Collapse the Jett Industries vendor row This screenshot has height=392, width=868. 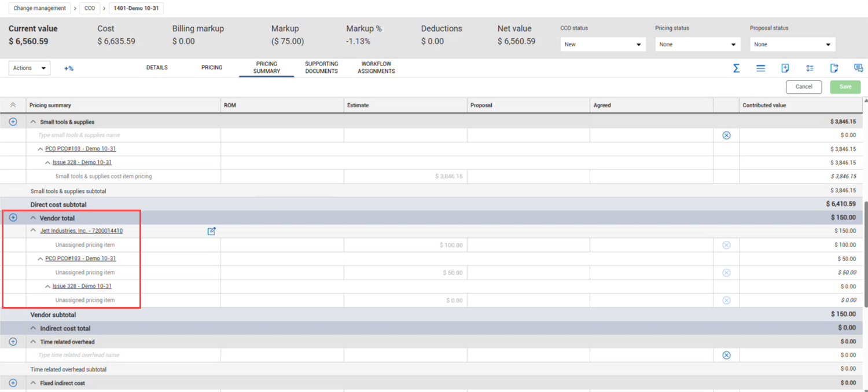33,230
